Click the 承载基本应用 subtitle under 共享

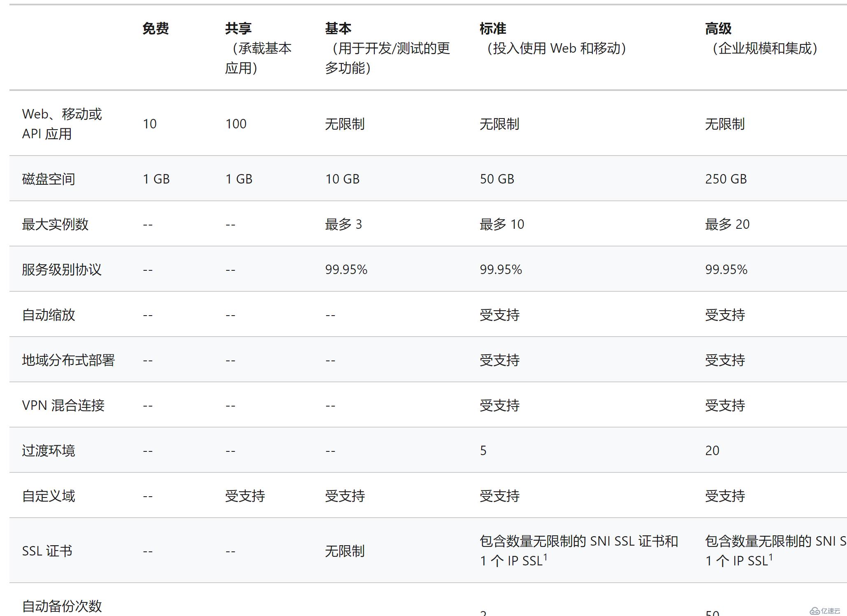coord(258,58)
